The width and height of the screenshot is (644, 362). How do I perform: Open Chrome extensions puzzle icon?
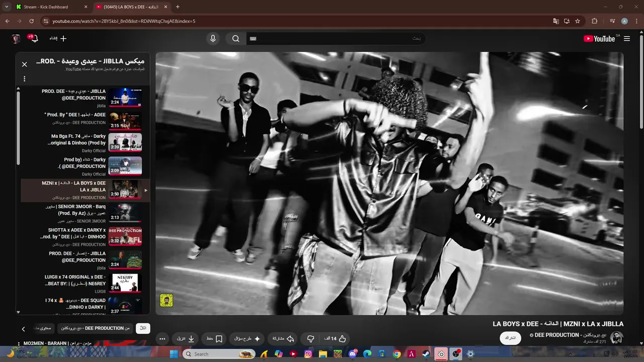[x=594, y=21]
